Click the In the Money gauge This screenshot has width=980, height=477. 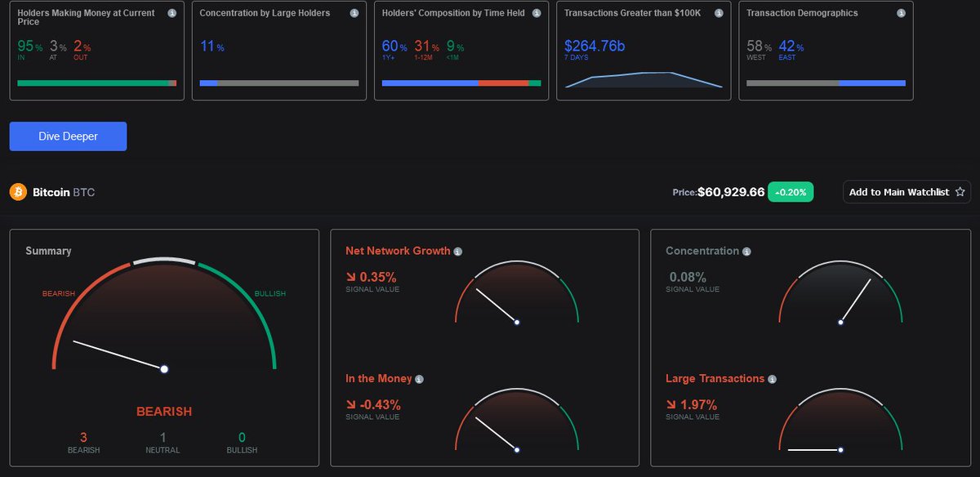517,419
